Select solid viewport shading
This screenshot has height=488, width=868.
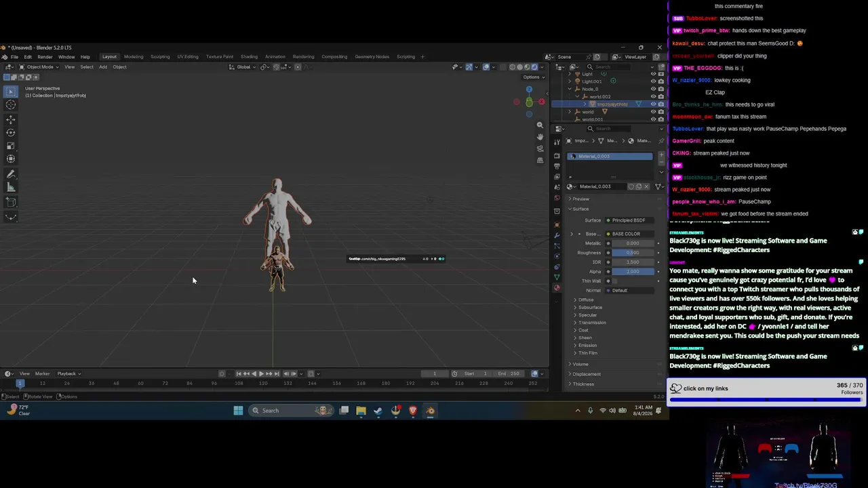coord(519,67)
